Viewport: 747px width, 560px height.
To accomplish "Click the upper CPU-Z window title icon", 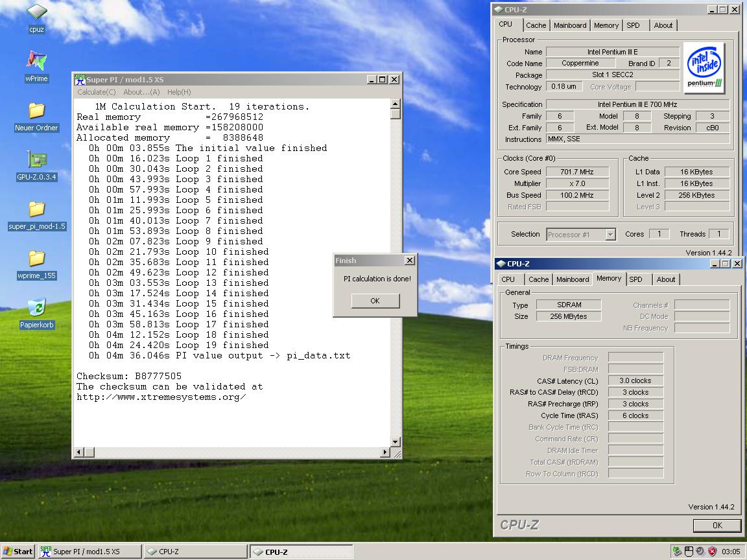I will pyautogui.click(x=499, y=10).
